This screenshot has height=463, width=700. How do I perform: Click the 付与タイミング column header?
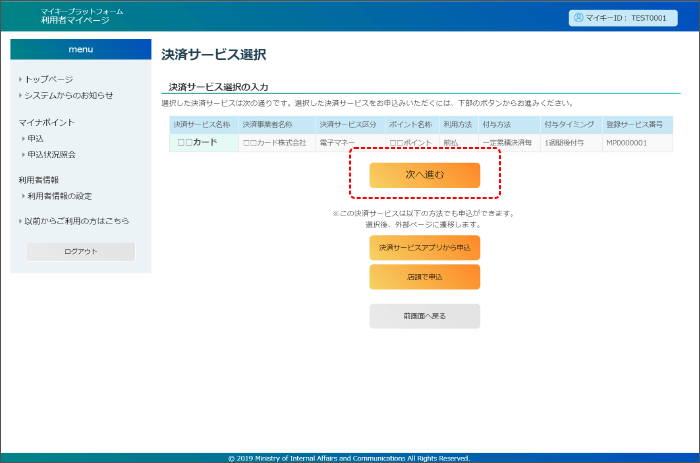(571, 125)
